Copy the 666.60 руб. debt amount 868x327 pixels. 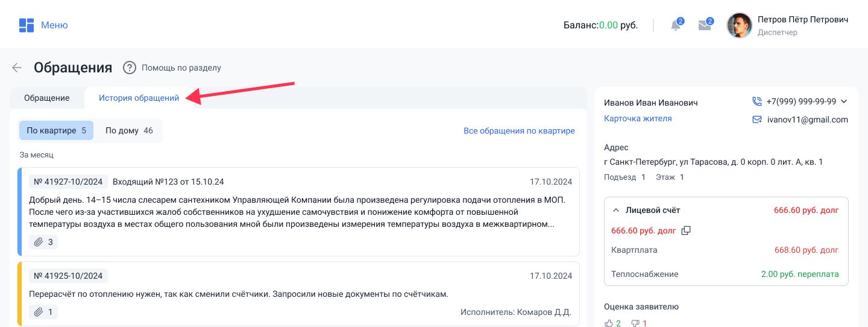[x=686, y=230]
